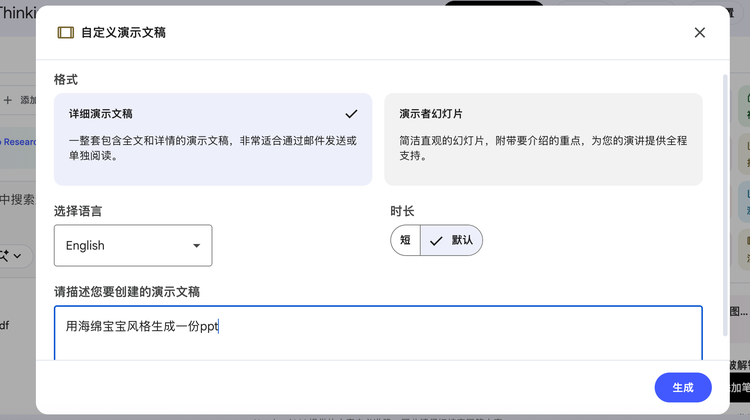Viewport: 750px width, 420px height.
Task: Click the 自定义演示文稿 dialog title
Action: (123, 33)
